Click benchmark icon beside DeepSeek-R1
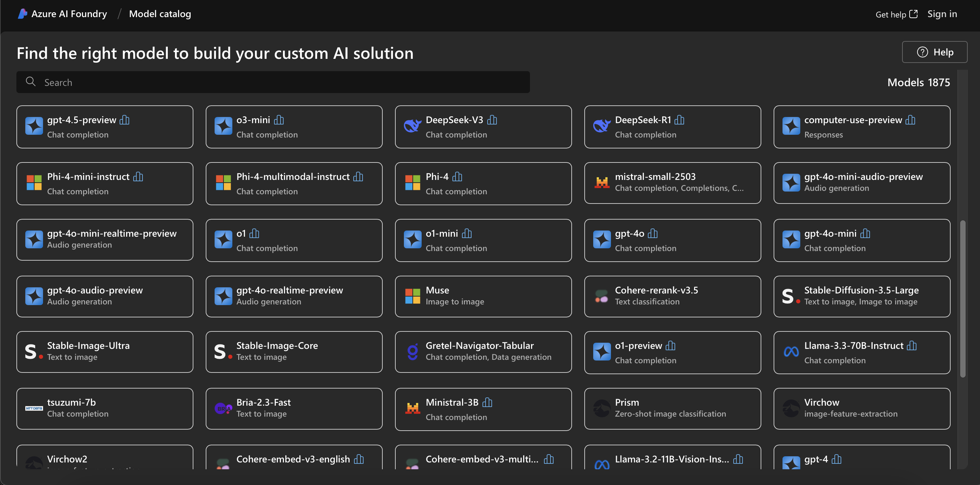The image size is (980, 485). point(679,120)
